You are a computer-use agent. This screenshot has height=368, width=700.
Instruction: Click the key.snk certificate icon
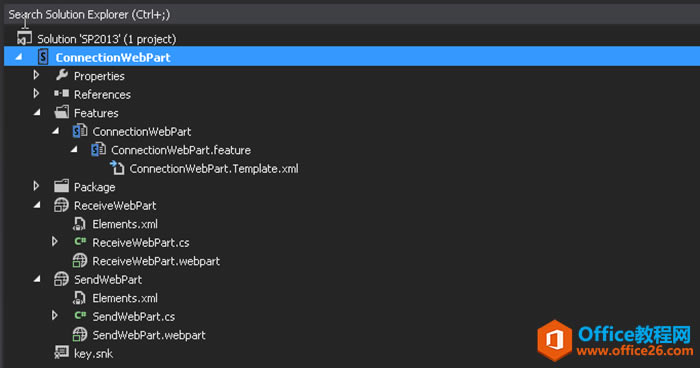pyautogui.click(x=61, y=353)
